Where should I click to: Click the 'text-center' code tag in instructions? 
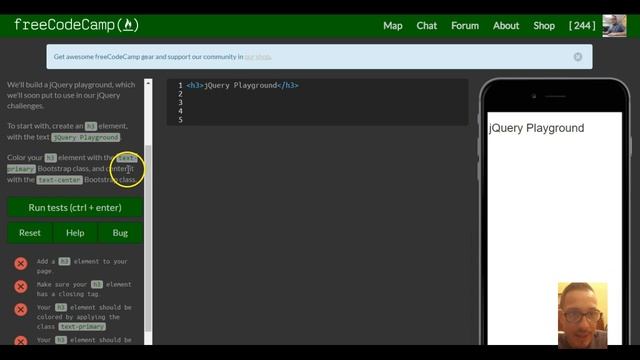click(60, 180)
